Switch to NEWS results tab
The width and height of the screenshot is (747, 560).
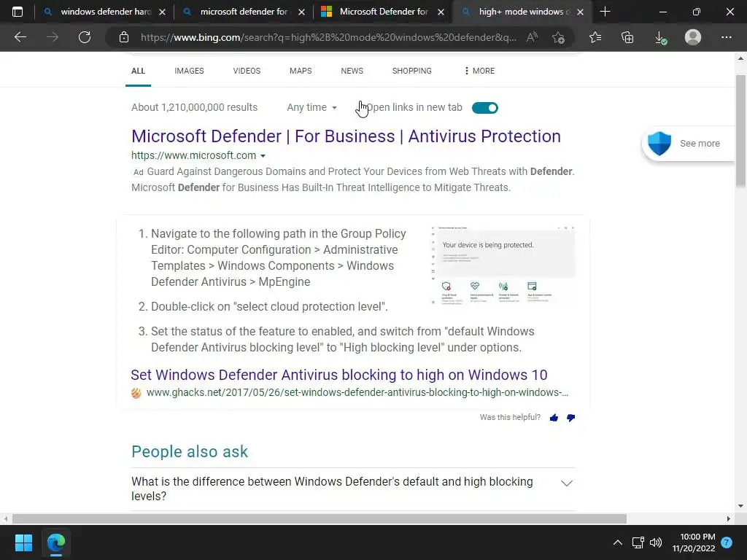pos(352,71)
